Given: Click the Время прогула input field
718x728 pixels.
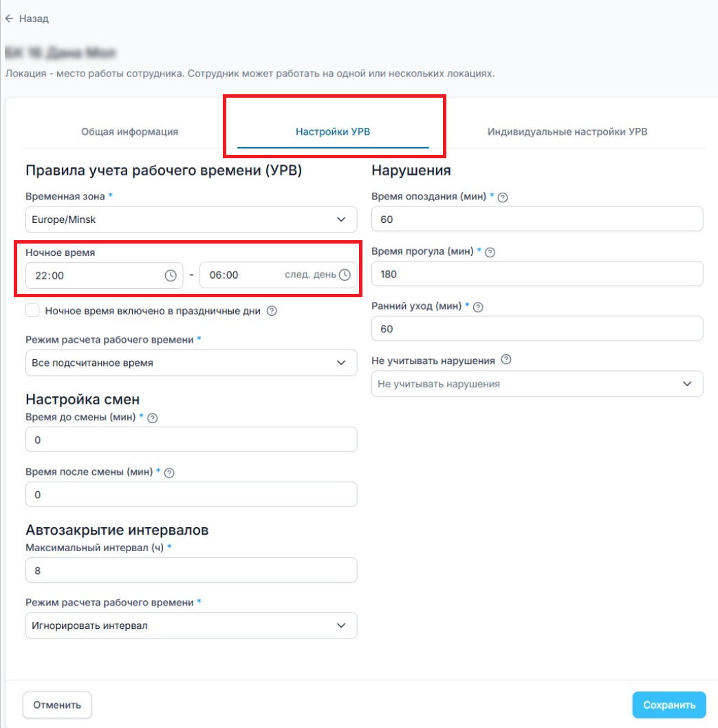Looking at the screenshot, I should (536, 274).
